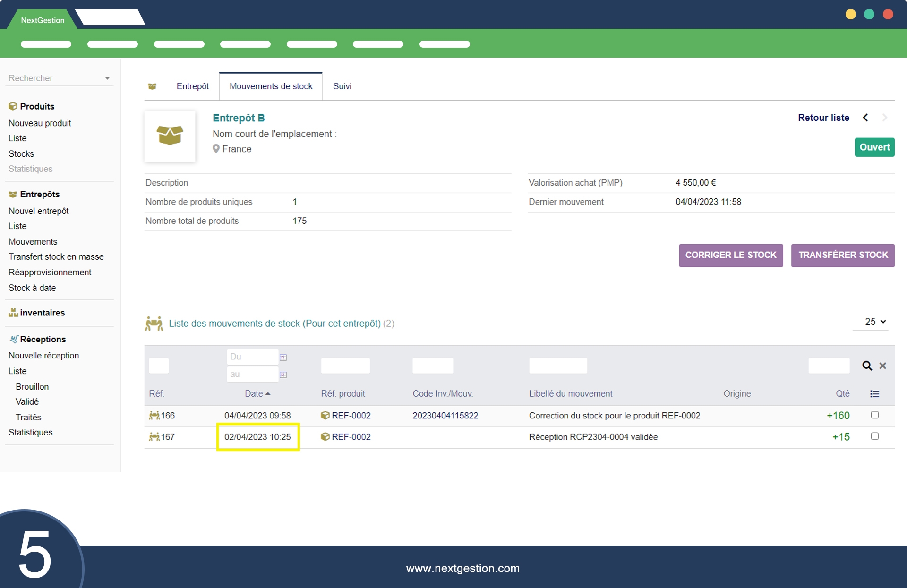This screenshot has width=907, height=588.
Task: Switch to the Suivi tab
Action: pos(342,86)
